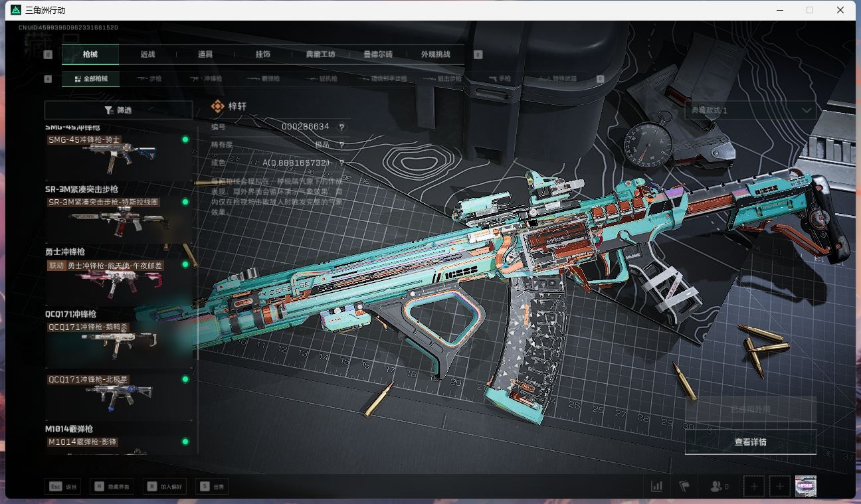Click the 查看详情 button

(750, 442)
